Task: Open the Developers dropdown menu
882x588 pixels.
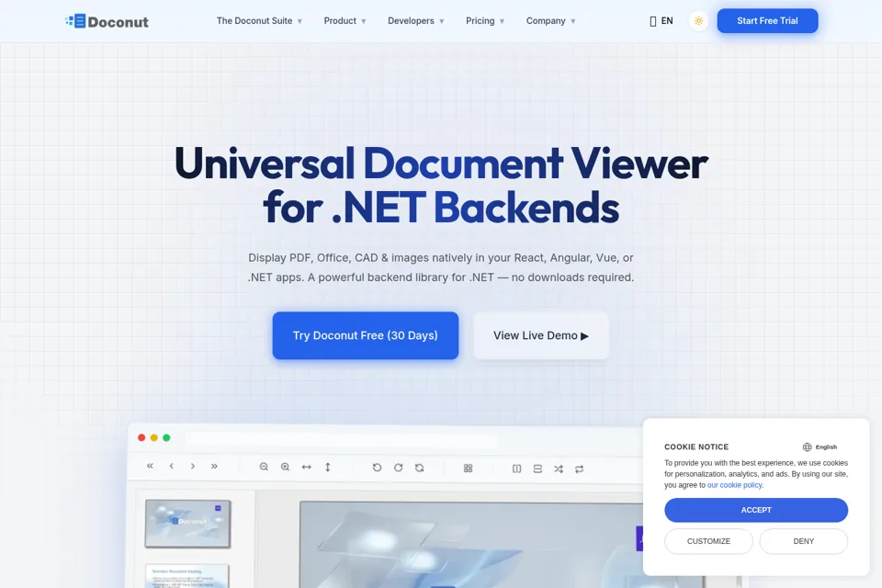Action: coord(415,21)
